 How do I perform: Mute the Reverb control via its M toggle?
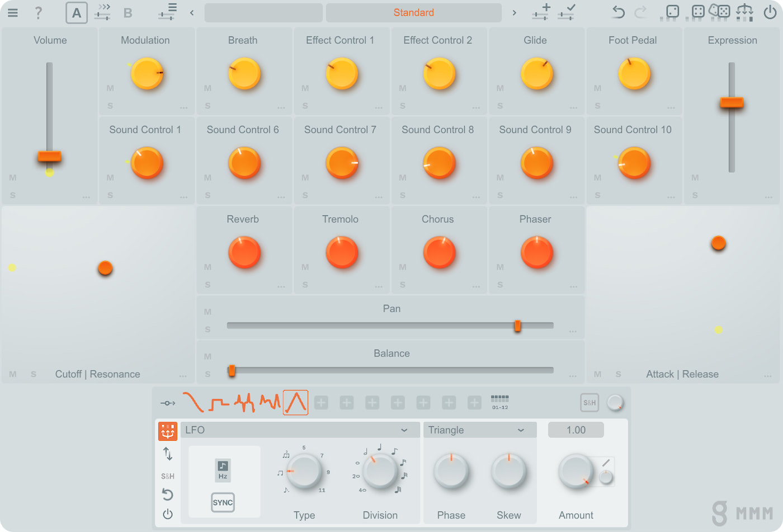tap(207, 267)
